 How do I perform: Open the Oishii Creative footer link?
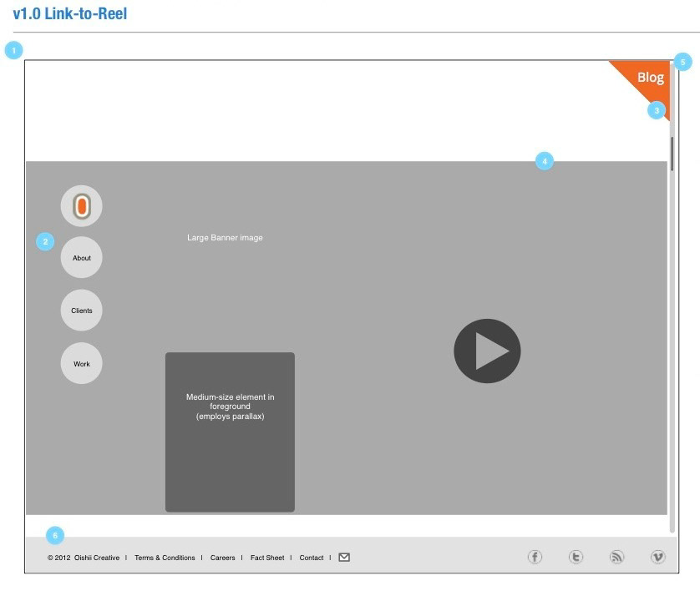(96, 558)
